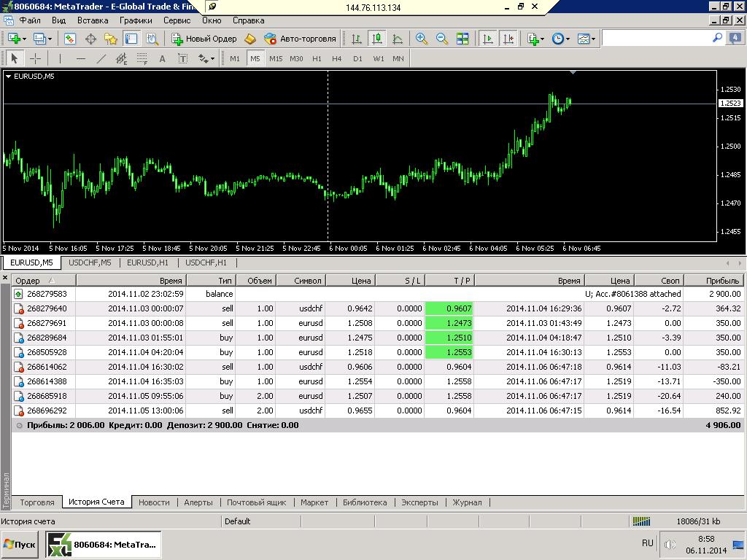The image size is (747, 560).
Task: Select the Fibonacci Retracement tool
Action: pyautogui.click(x=142, y=58)
